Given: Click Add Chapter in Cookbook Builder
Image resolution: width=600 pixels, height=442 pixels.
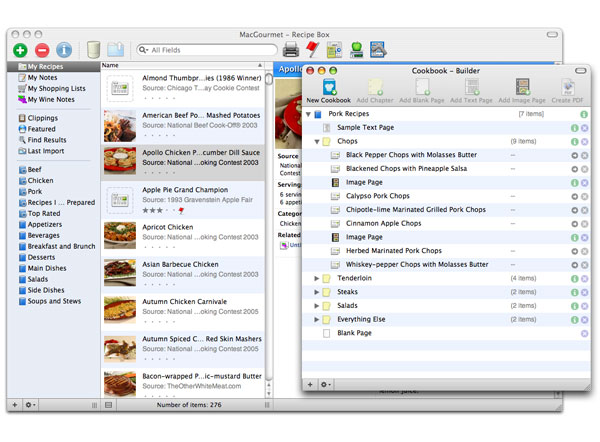Looking at the screenshot, I should pyautogui.click(x=375, y=91).
